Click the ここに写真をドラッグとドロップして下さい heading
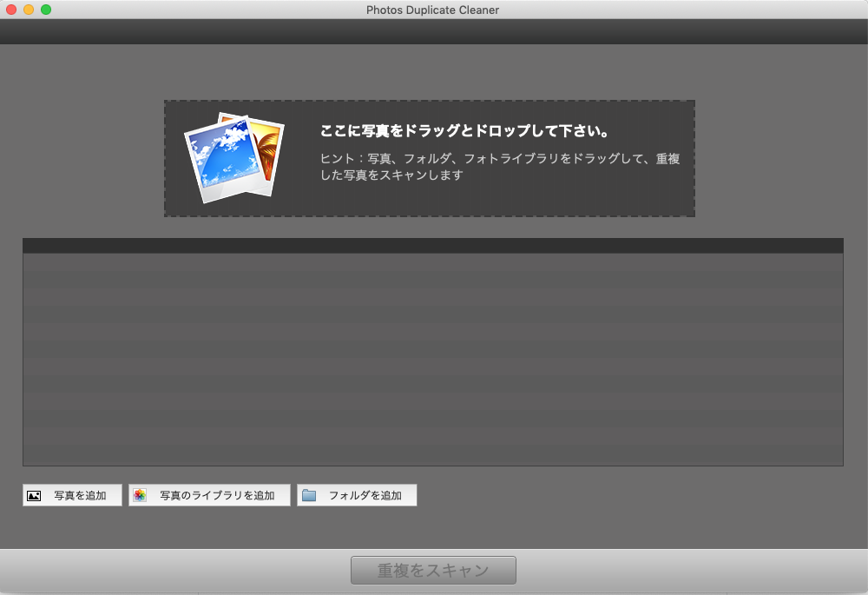Viewport: 868px width, 595px height. point(464,131)
